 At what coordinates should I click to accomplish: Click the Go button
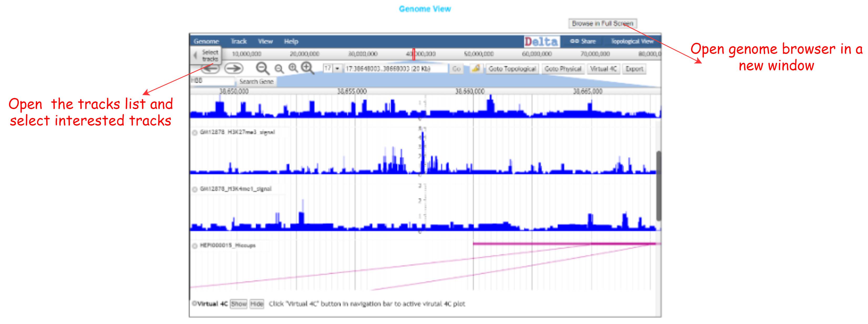[456, 69]
